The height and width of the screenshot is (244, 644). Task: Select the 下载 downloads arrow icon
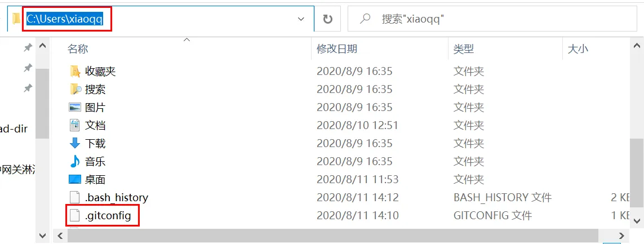click(x=75, y=143)
